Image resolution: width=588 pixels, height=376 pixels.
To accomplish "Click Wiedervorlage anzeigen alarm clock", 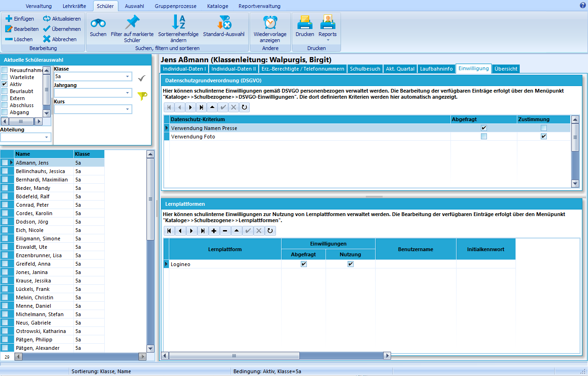I will [270, 22].
